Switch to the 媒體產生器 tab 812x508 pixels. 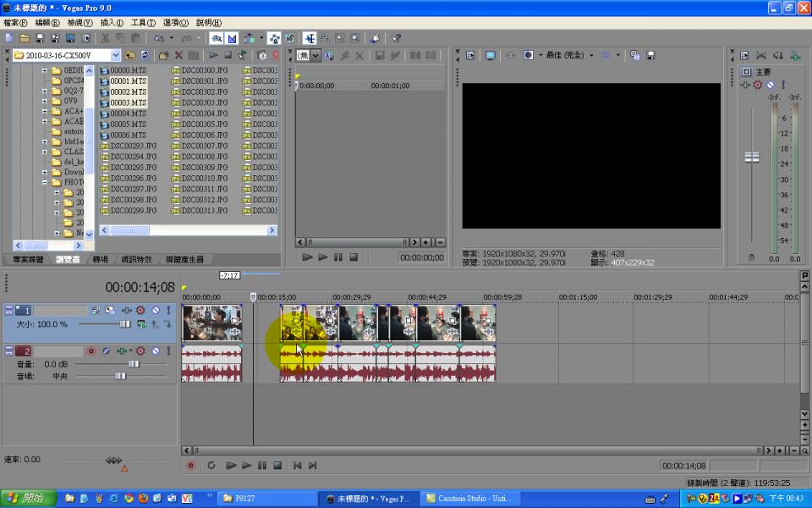pyautogui.click(x=184, y=259)
